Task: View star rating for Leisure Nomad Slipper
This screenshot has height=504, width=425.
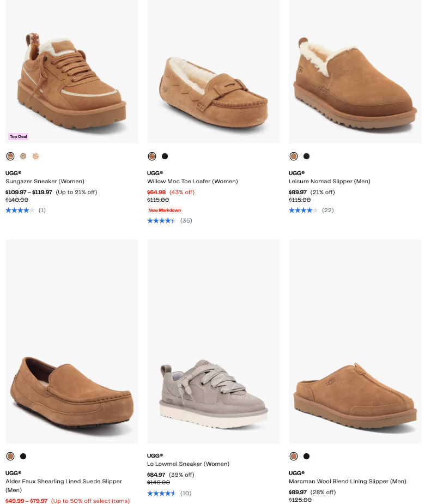Action: pyautogui.click(x=303, y=211)
